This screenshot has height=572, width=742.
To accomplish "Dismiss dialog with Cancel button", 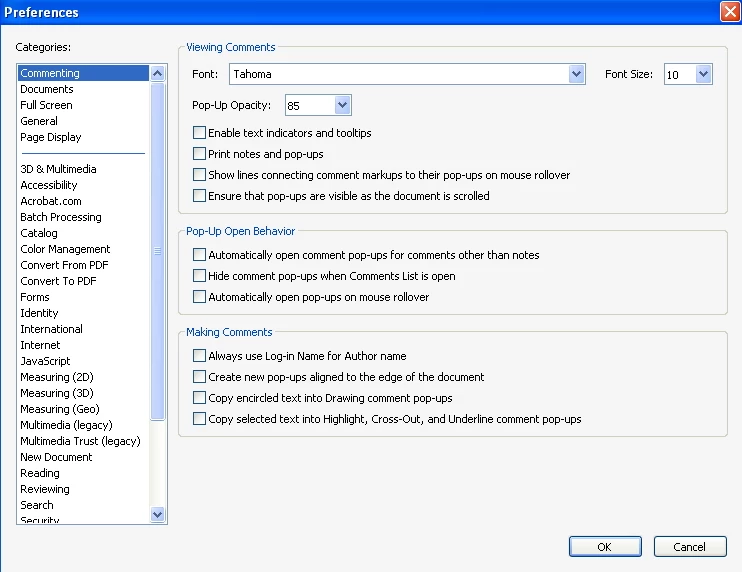I will (689, 546).
